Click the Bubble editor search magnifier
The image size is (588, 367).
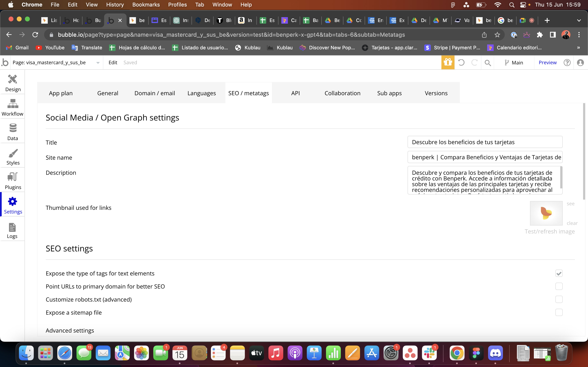487,63
